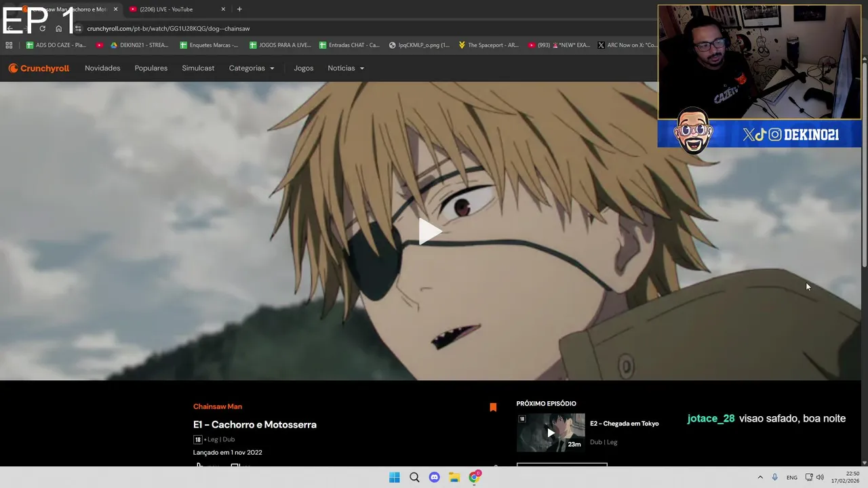Open Chrome from the taskbar
This screenshot has height=488, width=868.
(x=475, y=477)
